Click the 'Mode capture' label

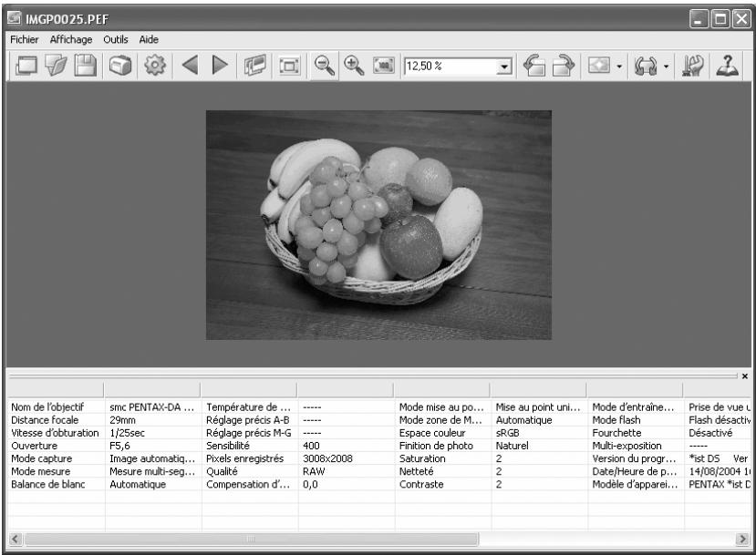click(x=41, y=458)
